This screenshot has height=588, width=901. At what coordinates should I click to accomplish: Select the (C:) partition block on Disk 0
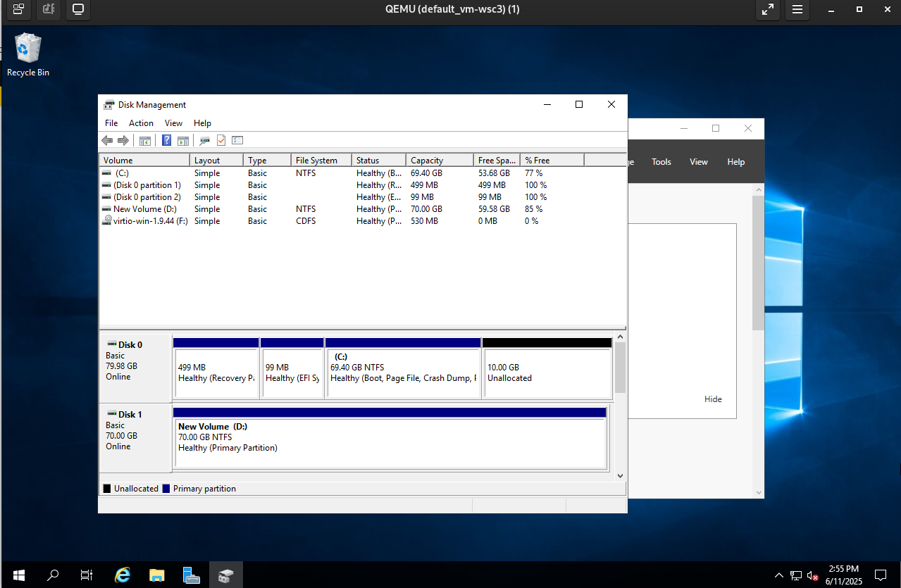pyautogui.click(x=403, y=373)
